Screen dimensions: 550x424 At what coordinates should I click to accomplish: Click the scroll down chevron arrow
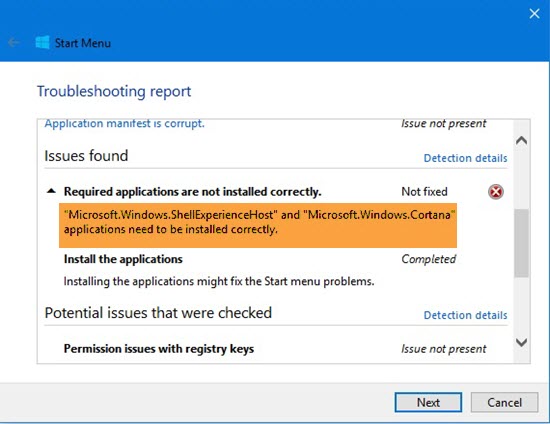(522, 342)
